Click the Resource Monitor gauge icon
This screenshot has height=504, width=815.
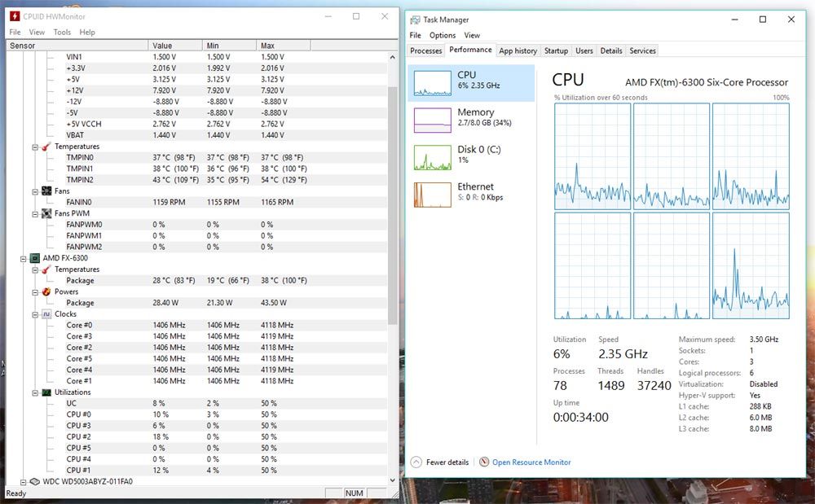point(484,462)
